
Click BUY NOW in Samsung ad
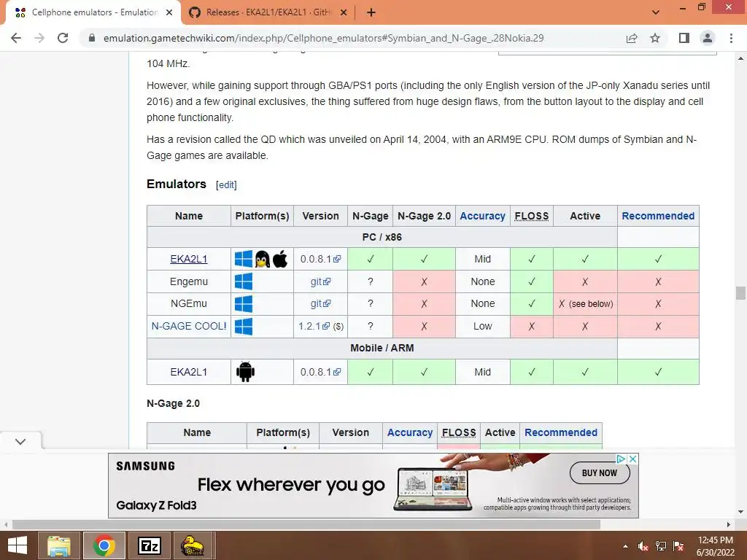tap(600, 472)
